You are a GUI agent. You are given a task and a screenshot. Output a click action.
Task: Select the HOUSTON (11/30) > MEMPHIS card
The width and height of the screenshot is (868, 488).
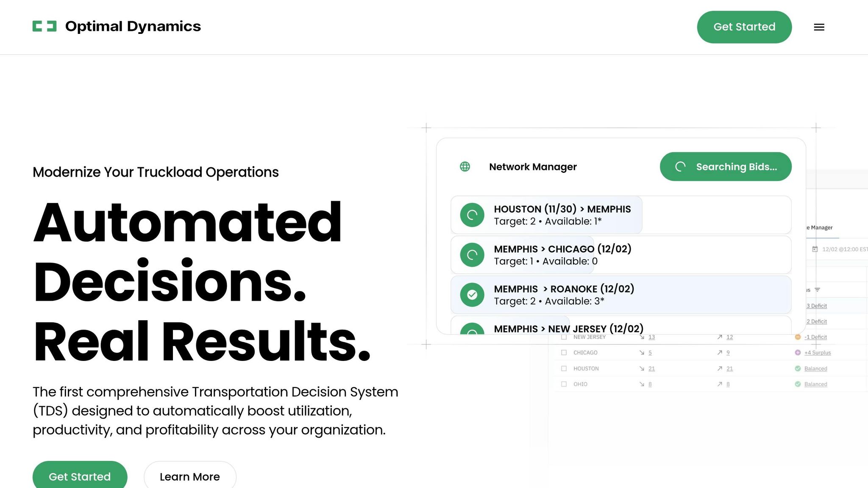621,215
